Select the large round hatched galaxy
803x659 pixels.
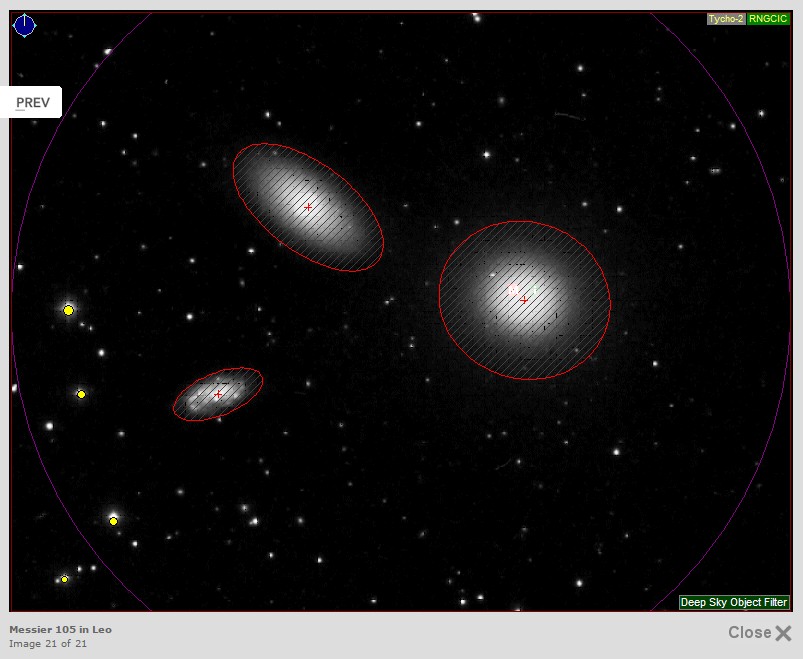524,300
